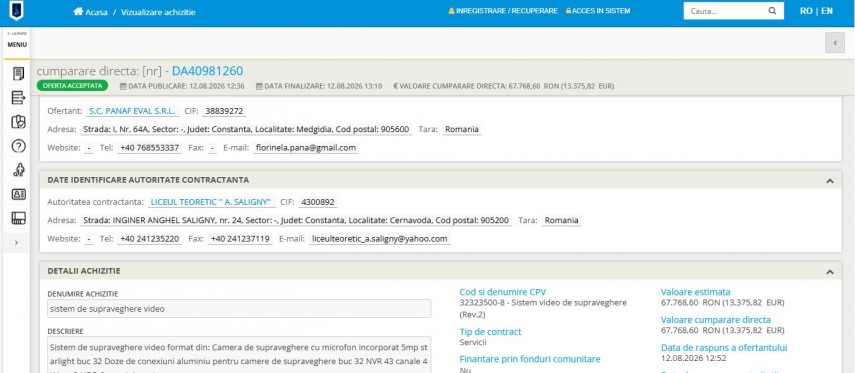Click the VALOARE CUMPARARE DIRECTA header text
The height and width of the screenshot is (373, 855).
(504, 86)
